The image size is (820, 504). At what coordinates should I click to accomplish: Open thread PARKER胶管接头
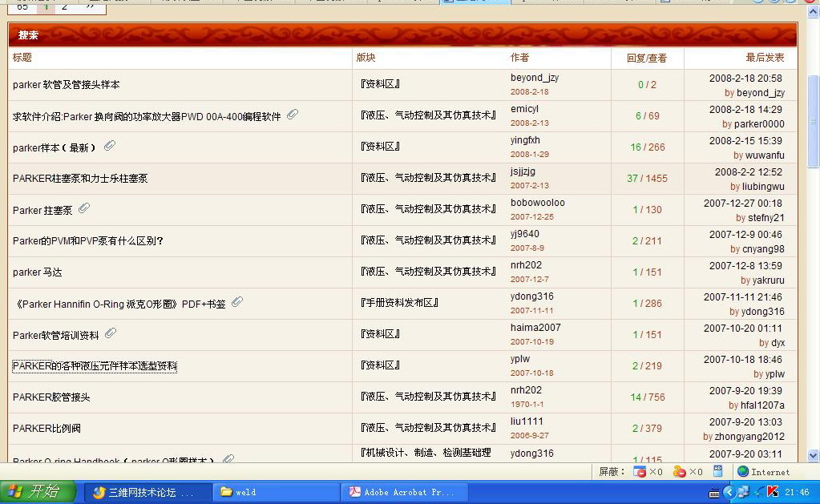(x=51, y=397)
